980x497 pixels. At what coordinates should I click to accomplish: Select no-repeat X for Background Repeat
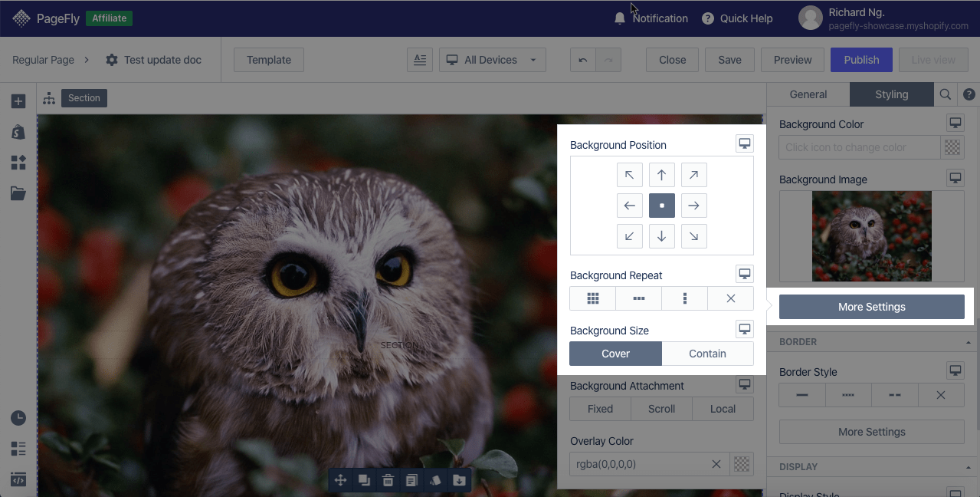(x=730, y=298)
